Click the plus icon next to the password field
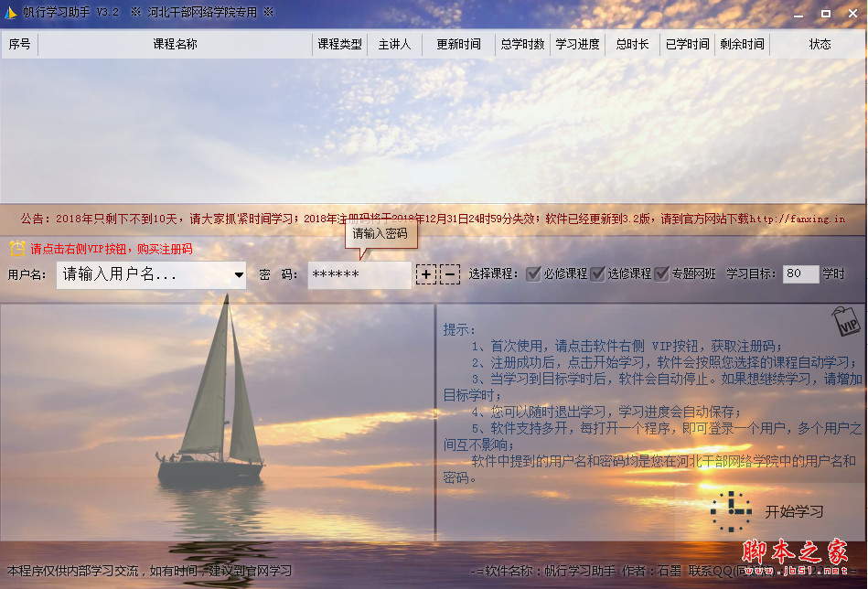Image resolution: width=868 pixels, height=589 pixels. [426, 273]
